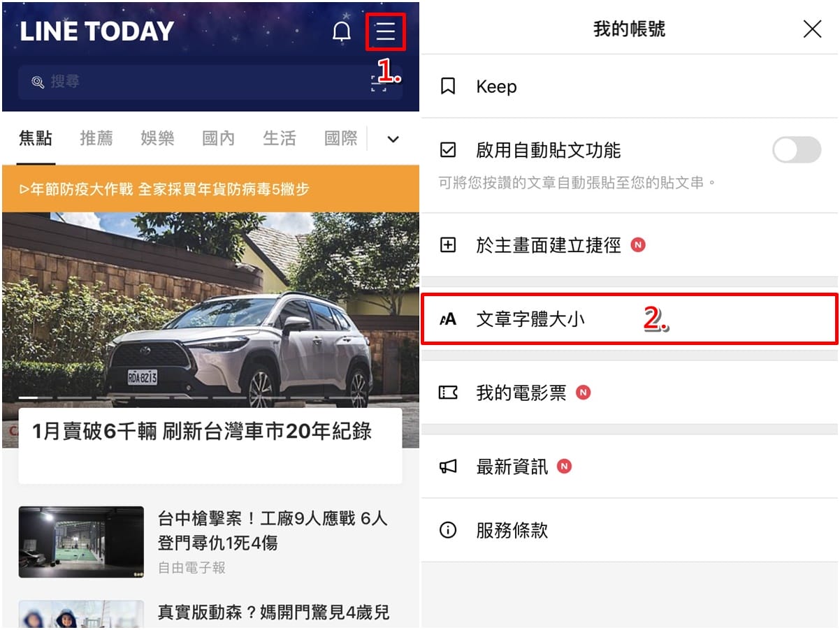This screenshot has width=840, height=630.
Task: Open 我的電影票 menu entry
Action: (x=629, y=393)
